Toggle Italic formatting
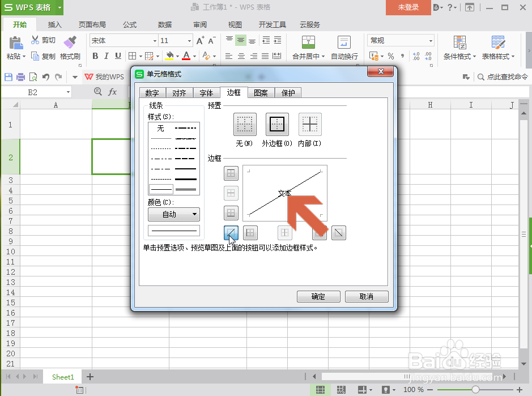The height and width of the screenshot is (396, 532). click(x=107, y=56)
